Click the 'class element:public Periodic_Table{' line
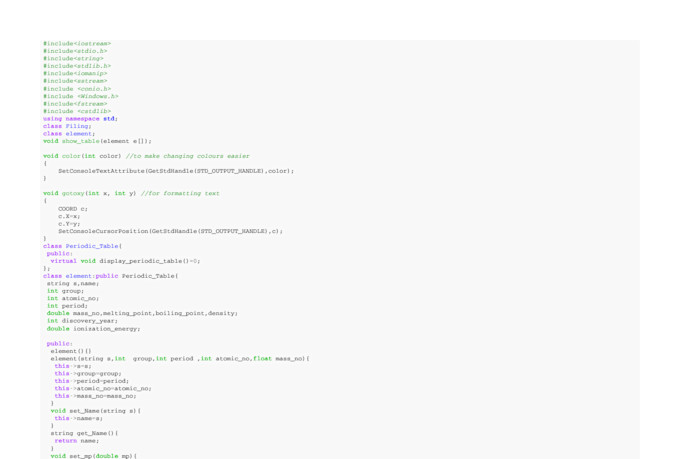The image size is (680, 459). click(x=111, y=276)
